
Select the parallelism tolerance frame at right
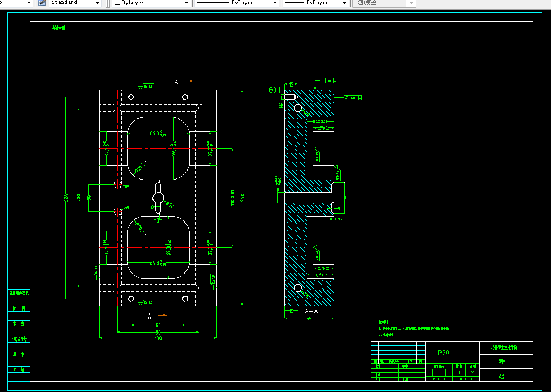pyautogui.click(x=352, y=98)
